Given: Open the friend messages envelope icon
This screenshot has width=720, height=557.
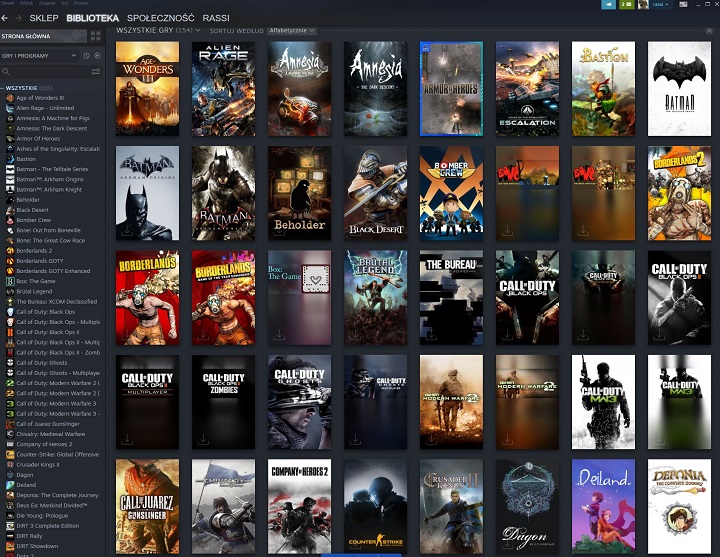Looking at the screenshot, I should [x=628, y=5].
